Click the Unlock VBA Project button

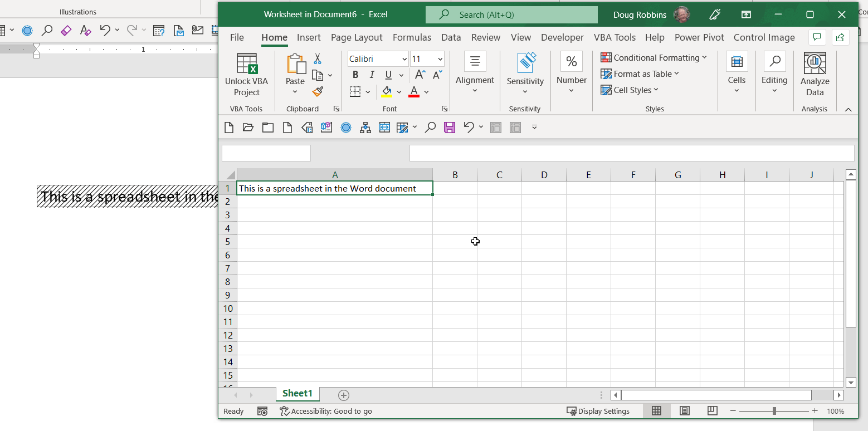246,75
